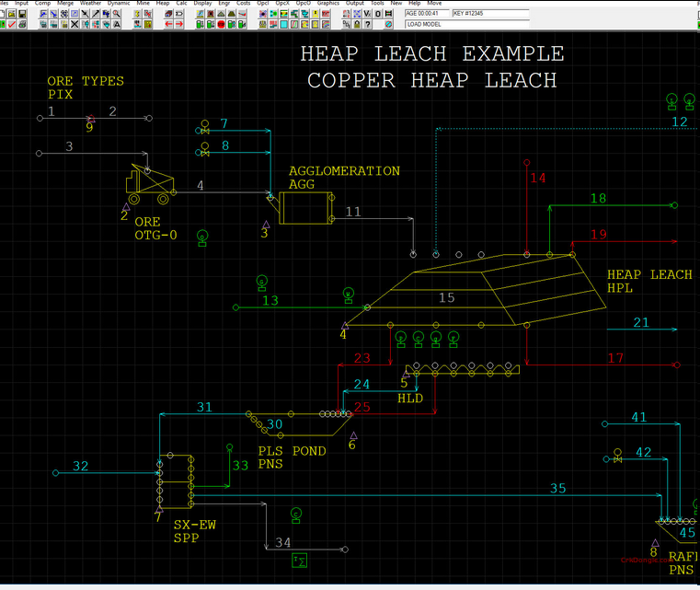Click the letter A text tool icon
The height and width of the screenshot is (590, 700).
tap(116, 25)
